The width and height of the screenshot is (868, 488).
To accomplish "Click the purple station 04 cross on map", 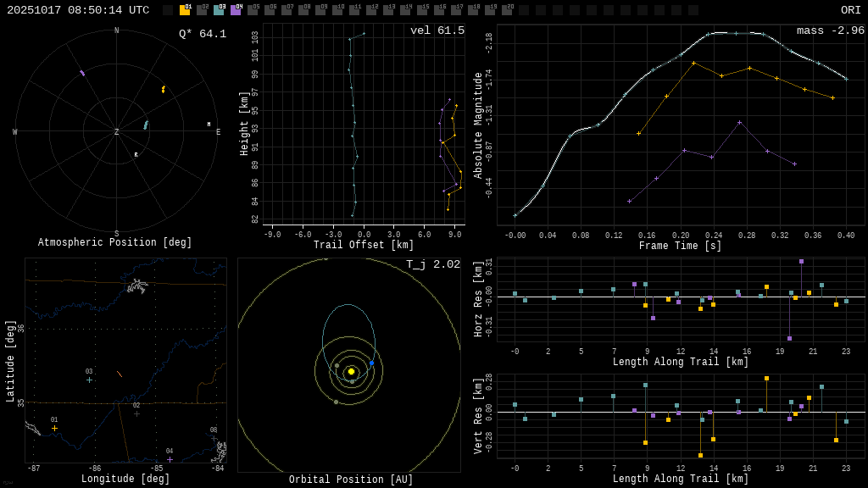I will (170, 459).
